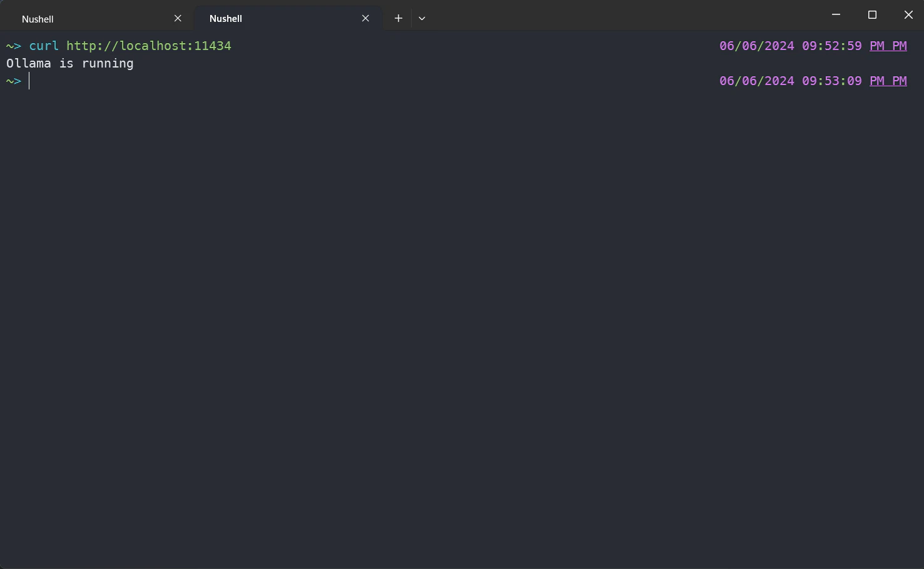Close the first Nushell tab

pos(178,18)
